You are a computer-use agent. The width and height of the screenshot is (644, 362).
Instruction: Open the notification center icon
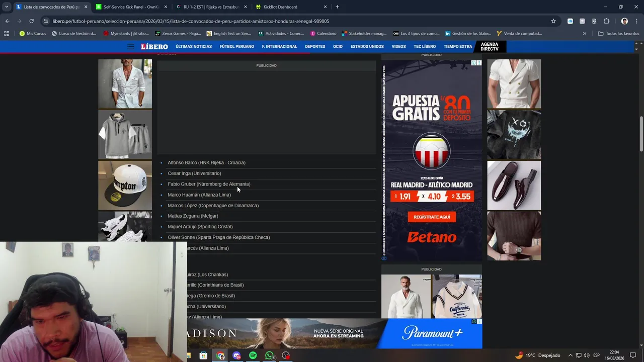pyautogui.click(x=633, y=355)
